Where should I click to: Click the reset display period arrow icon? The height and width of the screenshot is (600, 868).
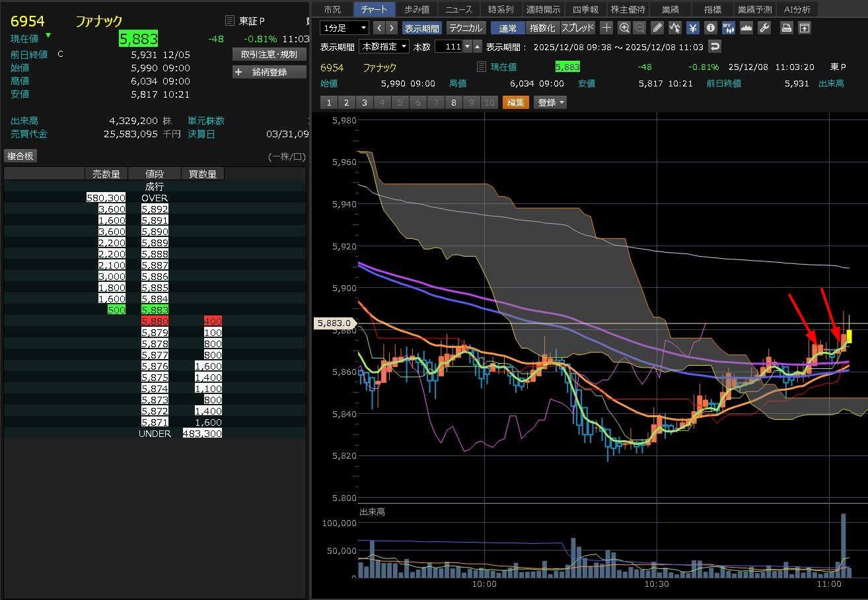[x=714, y=47]
